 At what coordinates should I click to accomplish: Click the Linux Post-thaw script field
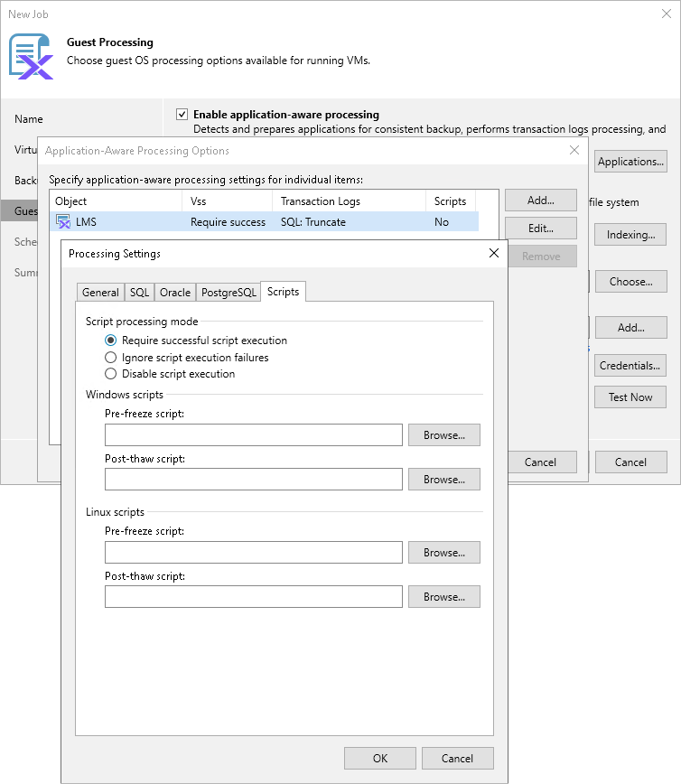point(254,597)
